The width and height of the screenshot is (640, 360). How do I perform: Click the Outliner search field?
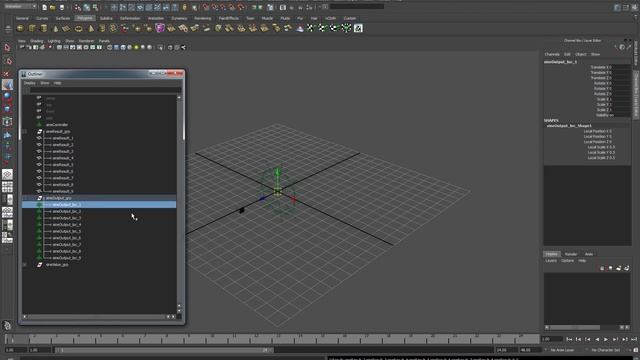105,90
